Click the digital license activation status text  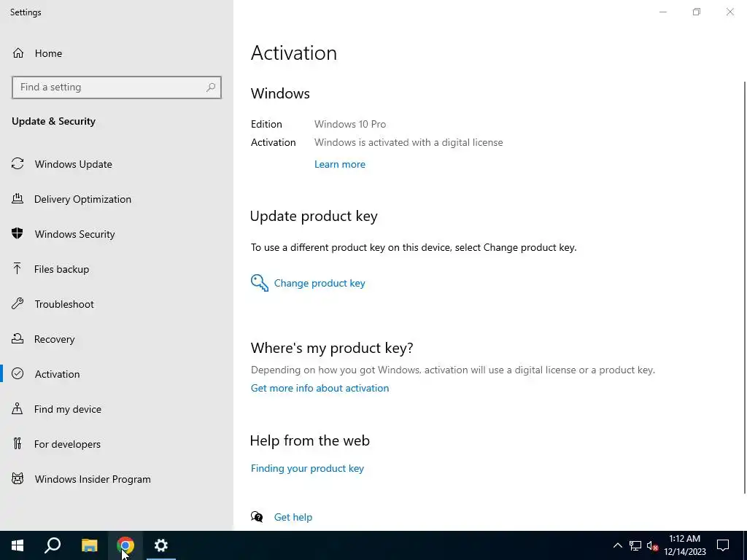409,142
